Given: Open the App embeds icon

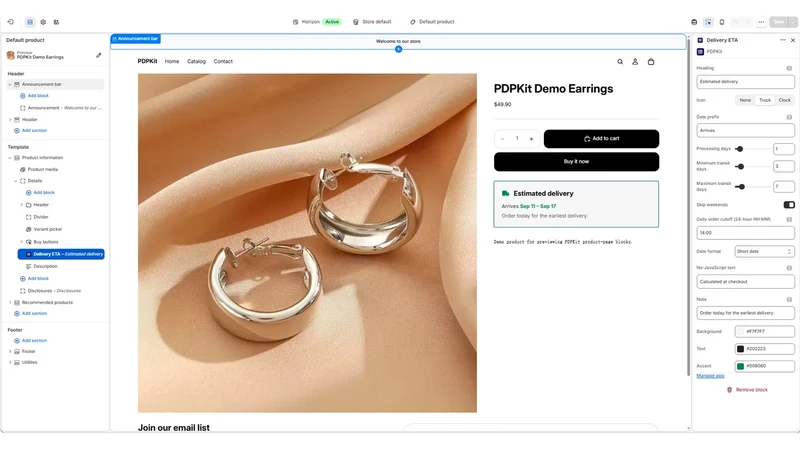Looking at the screenshot, I should (56, 22).
